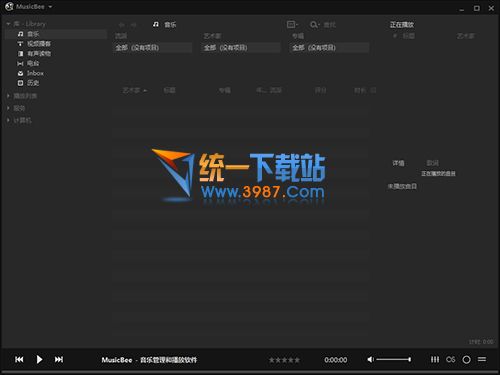Toggle the shuffle icon in player bar
This screenshot has height=375, width=500.
[x=451, y=359]
